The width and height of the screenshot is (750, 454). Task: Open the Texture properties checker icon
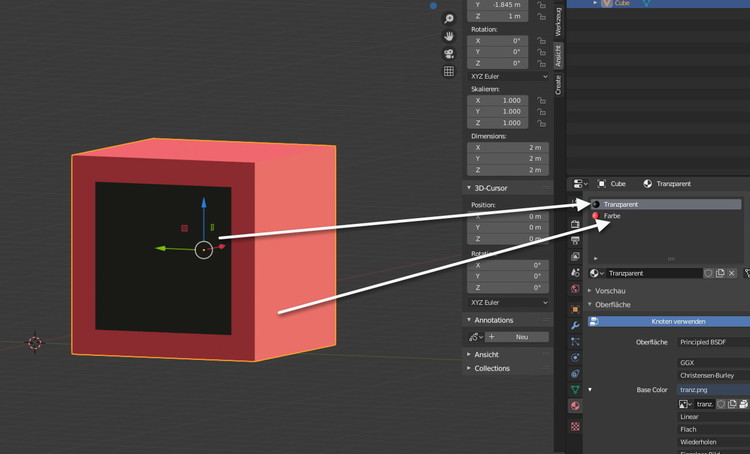pos(575,426)
